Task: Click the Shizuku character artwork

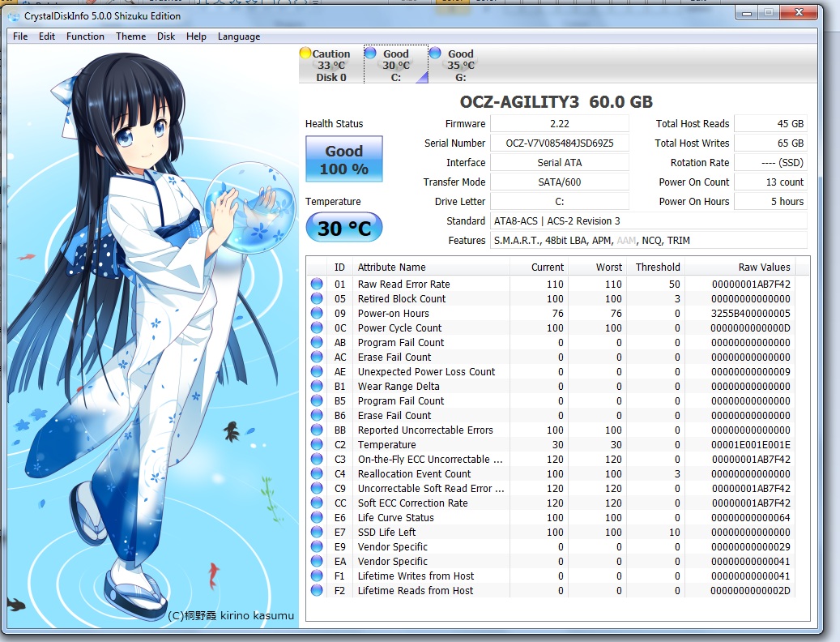Action: [152, 335]
